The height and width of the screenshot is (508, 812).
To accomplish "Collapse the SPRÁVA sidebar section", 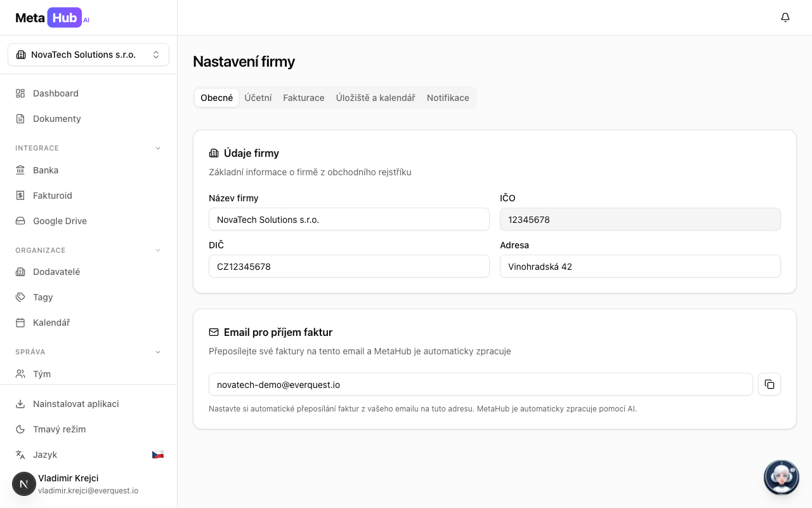I will 158,352.
